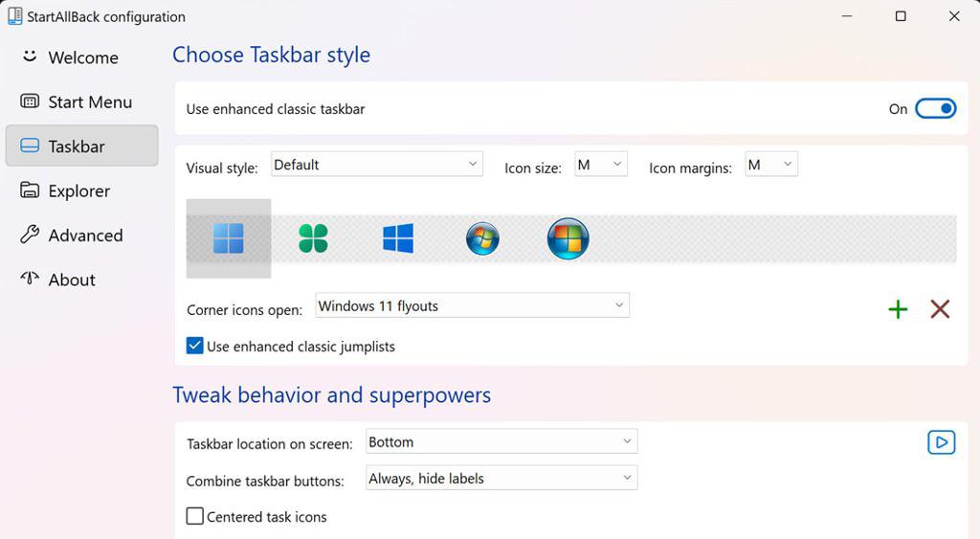Remove start button image with red X
This screenshot has width=980, height=539.
(x=940, y=309)
